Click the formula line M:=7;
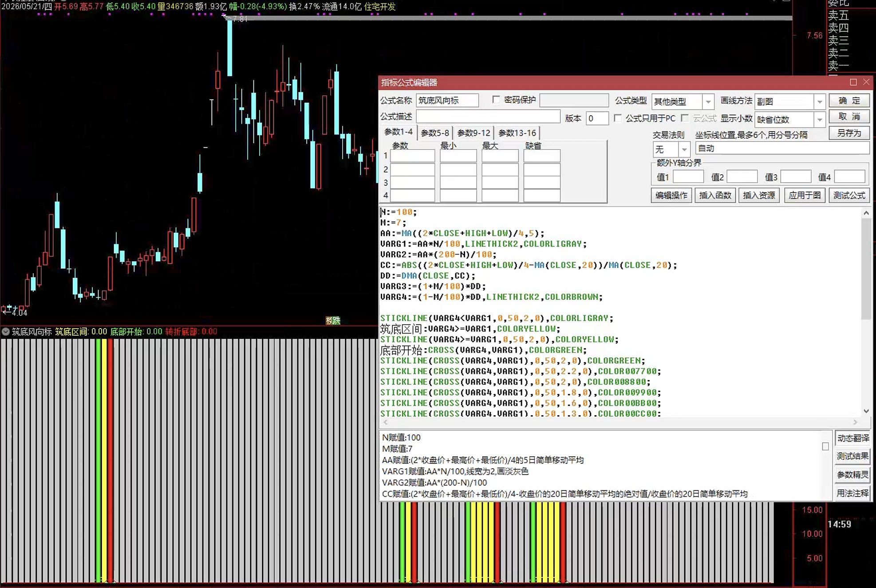This screenshot has height=588, width=876. point(393,223)
